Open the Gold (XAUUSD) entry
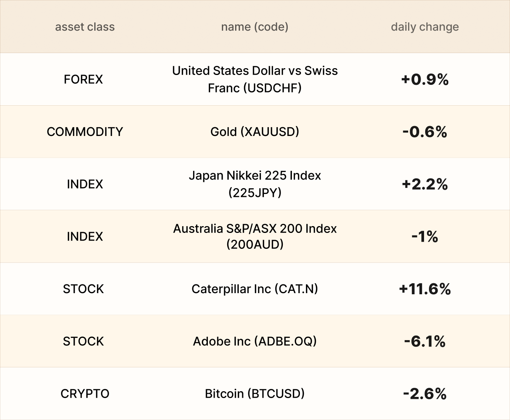The width and height of the screenshot is (510, 420). 255,132
